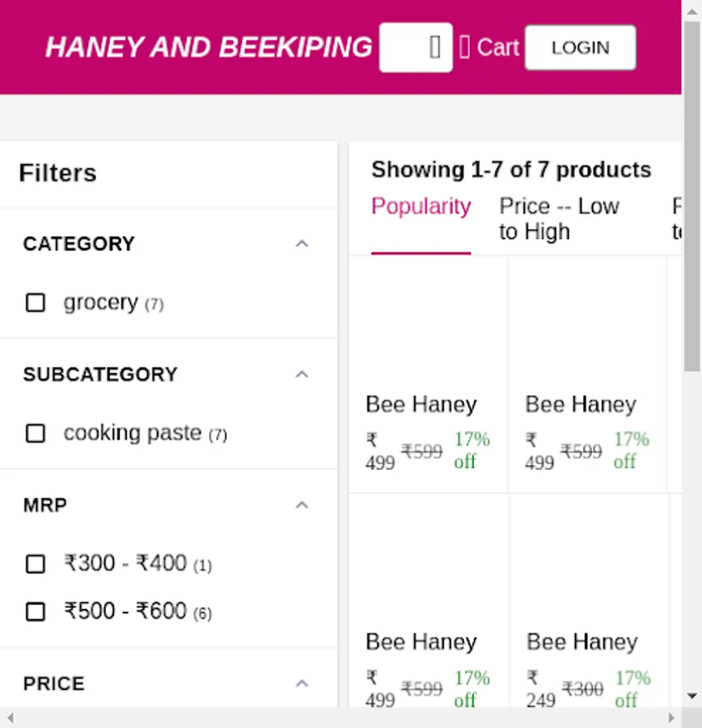Open the Bee Haney product priced ₹249

pos(582,642)
